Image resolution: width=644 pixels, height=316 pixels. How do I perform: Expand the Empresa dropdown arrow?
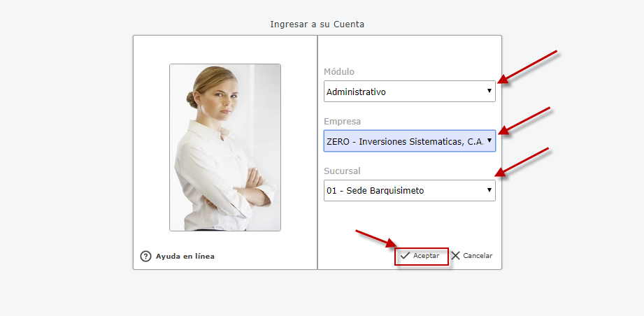pos(489,141)
